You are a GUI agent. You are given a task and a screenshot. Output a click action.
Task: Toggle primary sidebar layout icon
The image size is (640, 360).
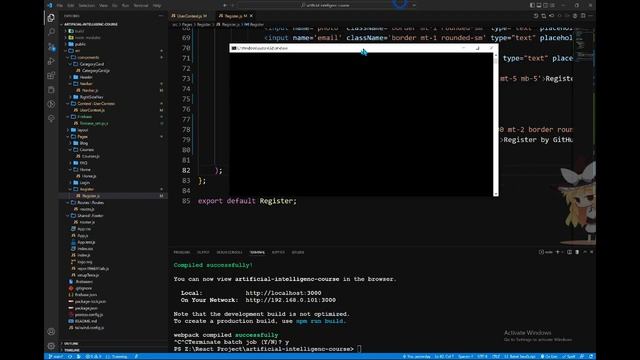click(532, 5)
